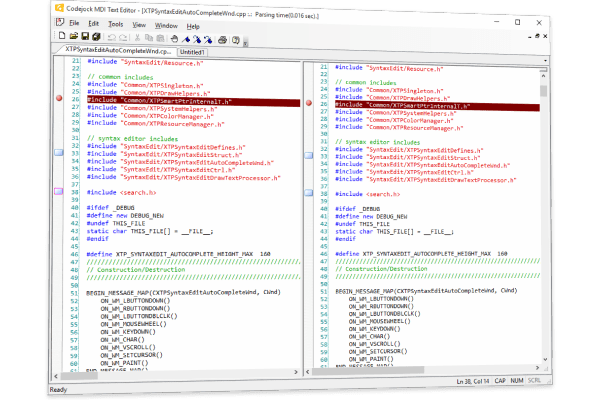Click right pane horizontal scroll left arrow
This screenshot has width=600, height=400.
pyautogui.click(x=308, y=372)
